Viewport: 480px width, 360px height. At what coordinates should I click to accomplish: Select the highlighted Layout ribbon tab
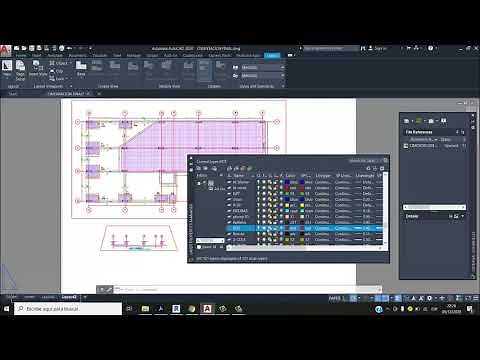click(272, 55)
